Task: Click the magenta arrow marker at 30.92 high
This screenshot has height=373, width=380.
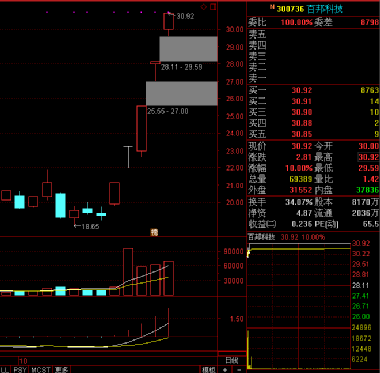Action: coord(170,13)
